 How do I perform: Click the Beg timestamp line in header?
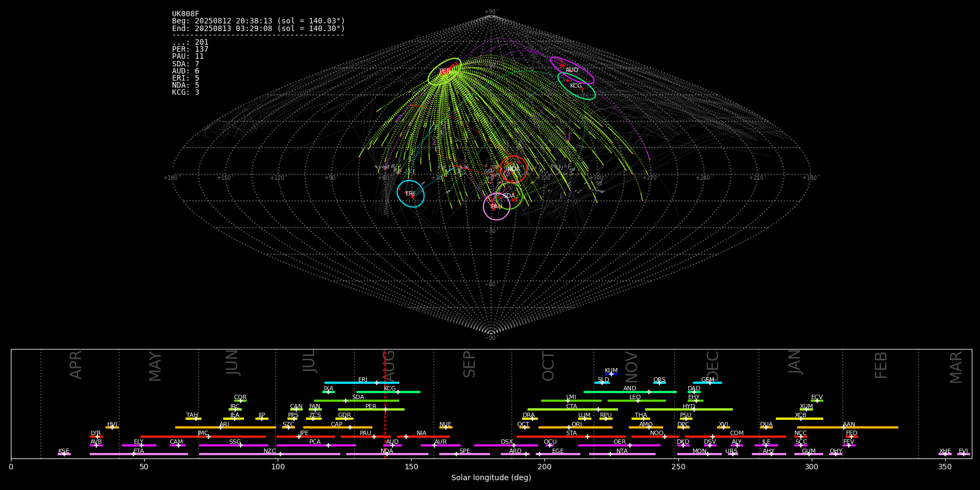tap(259, 21)
